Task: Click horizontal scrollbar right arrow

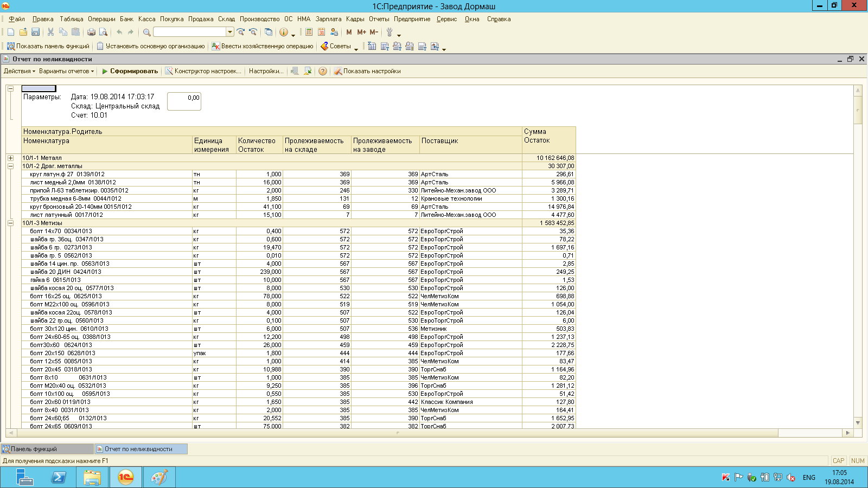Action: coord(848,433)
